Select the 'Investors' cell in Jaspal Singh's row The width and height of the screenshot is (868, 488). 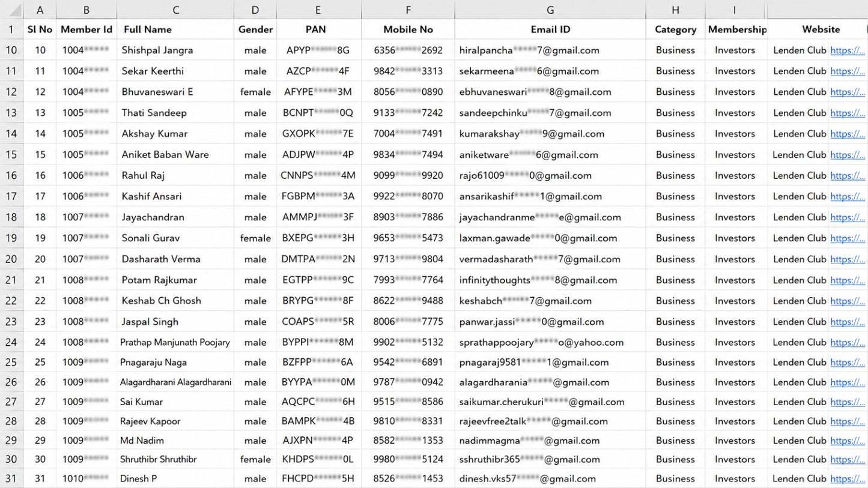tap(735, 322)
